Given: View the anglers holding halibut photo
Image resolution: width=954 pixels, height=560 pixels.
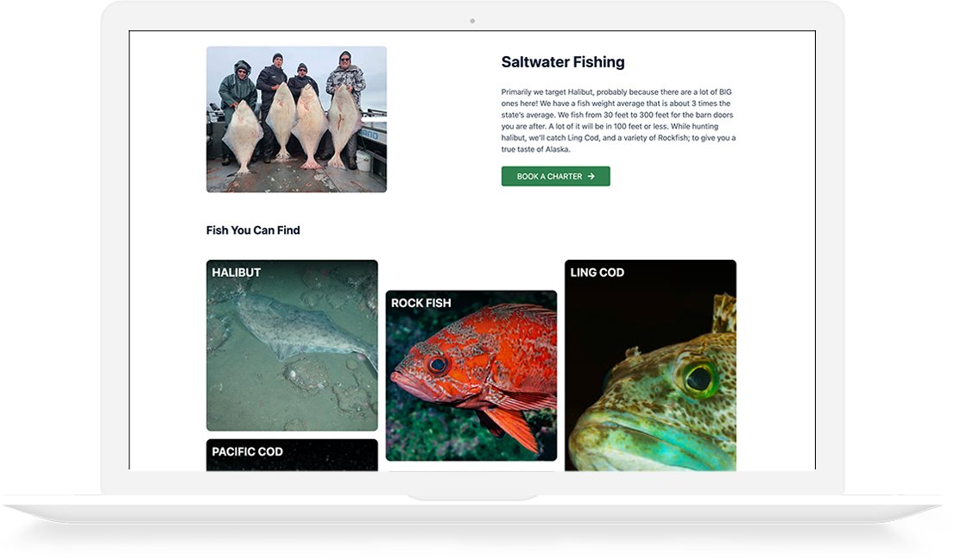Looking at the screenshot, I should (x=296, y=119).
